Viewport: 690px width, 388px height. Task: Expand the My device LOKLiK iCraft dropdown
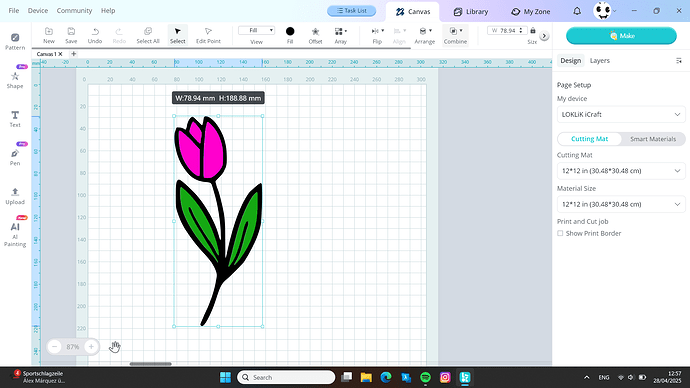click(x=621, y=114)
